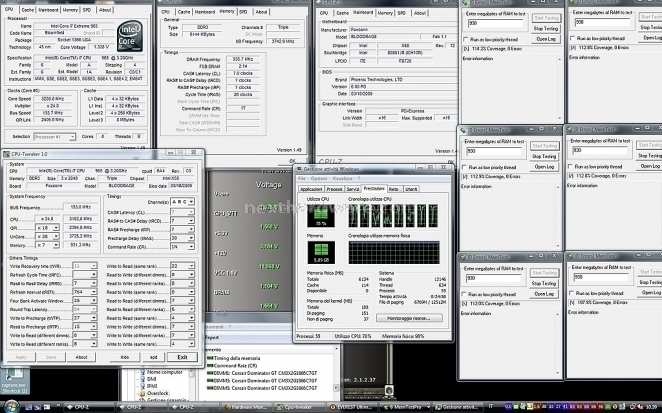Switch to EVEREST Ultimate via the taskbar
Screen dimensions: 662x413
pyautogui.click(x=352, y=407)
